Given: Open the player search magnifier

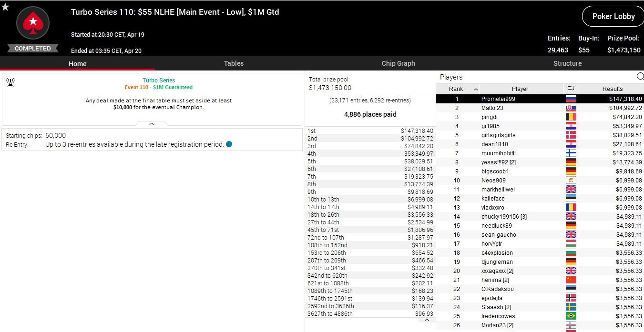Looking at the screenshot, I should [x=640, y=77].
